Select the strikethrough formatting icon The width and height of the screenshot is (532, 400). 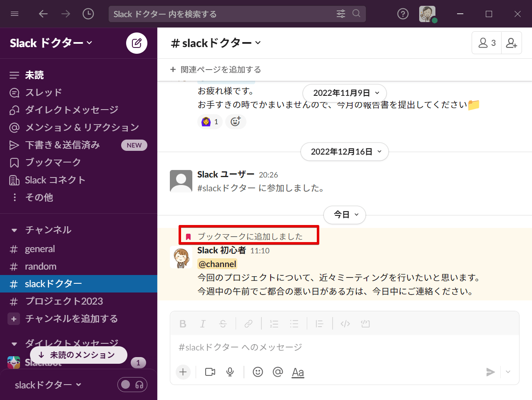pyautogui.click(x=223, y=324)
